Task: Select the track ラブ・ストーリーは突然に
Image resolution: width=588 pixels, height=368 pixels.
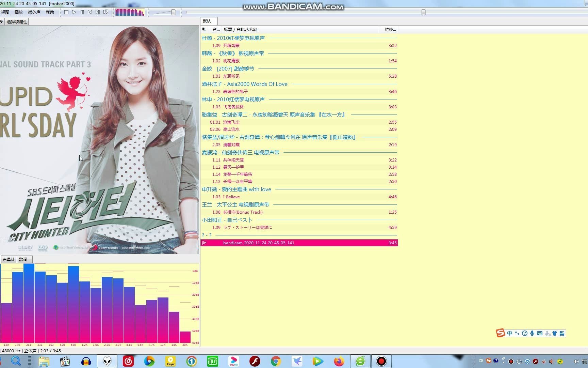Action: pos(299,228)
